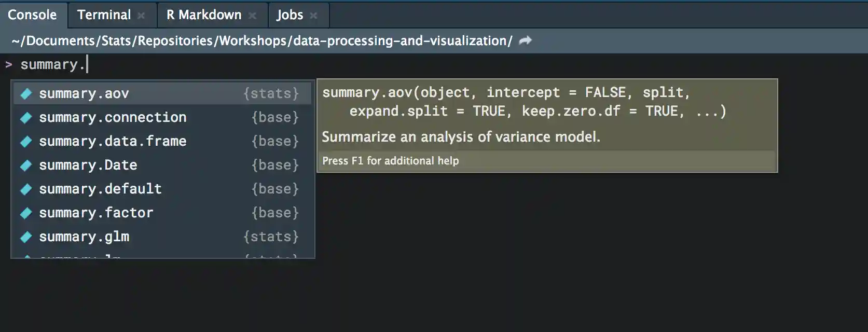
Task: Click diamond icon beside summary.Date
Action: click(x=26, y=165)
